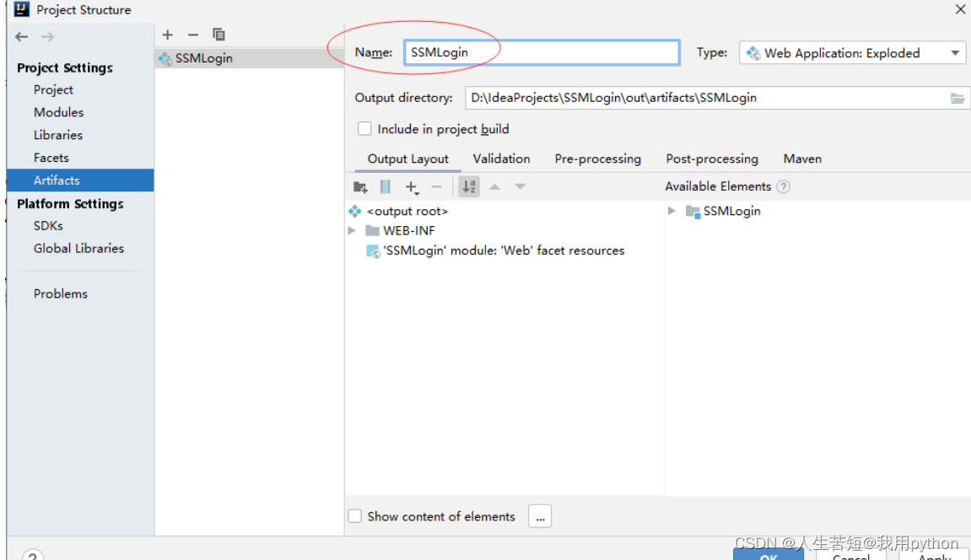Toggle sort elements by names
Image resolution: width=971 pixels, height=560 pixels.
(469, 187)
